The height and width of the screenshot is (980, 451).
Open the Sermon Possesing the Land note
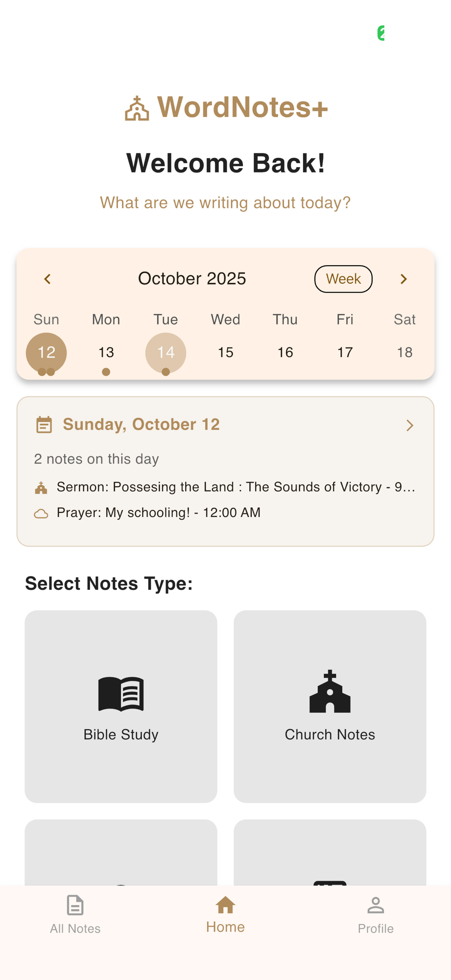[x=236, y=487]
